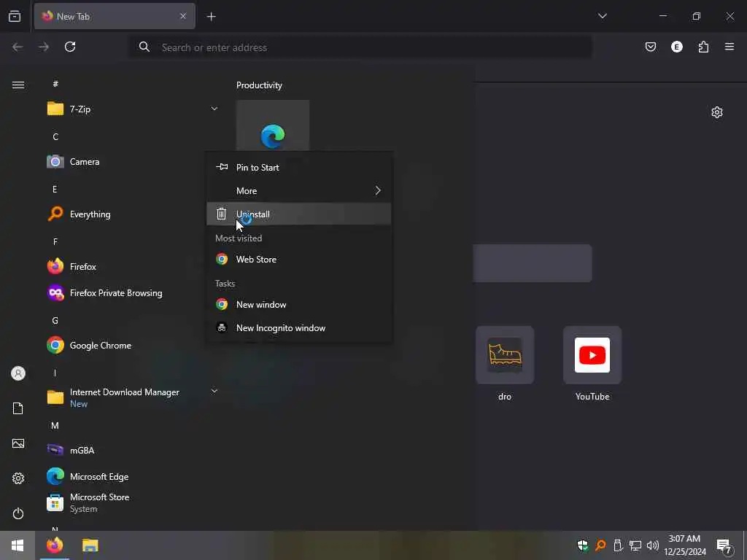Screen dimensions: 747x560
Task: Open the clock and date flyout
Action: point(685,545)
